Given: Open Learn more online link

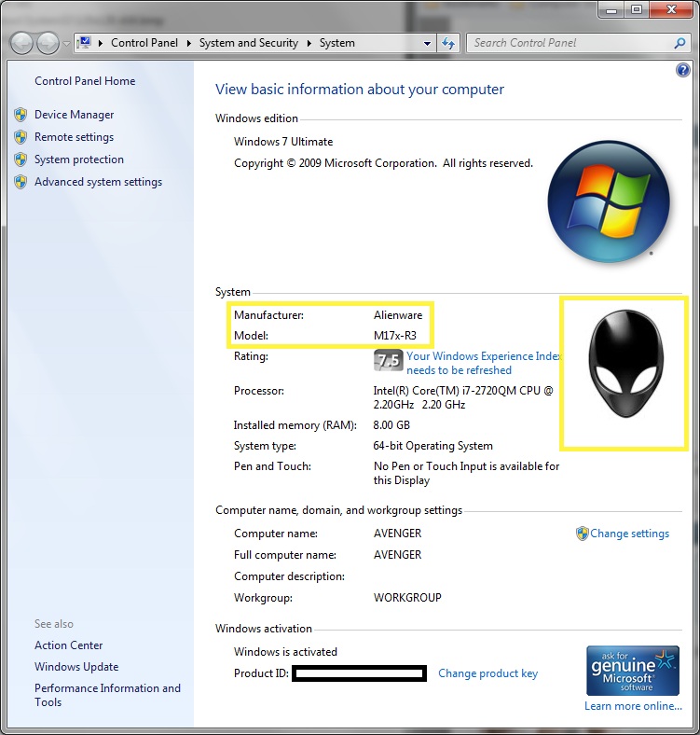Looking at the screenshot, I should pos(633,706).
